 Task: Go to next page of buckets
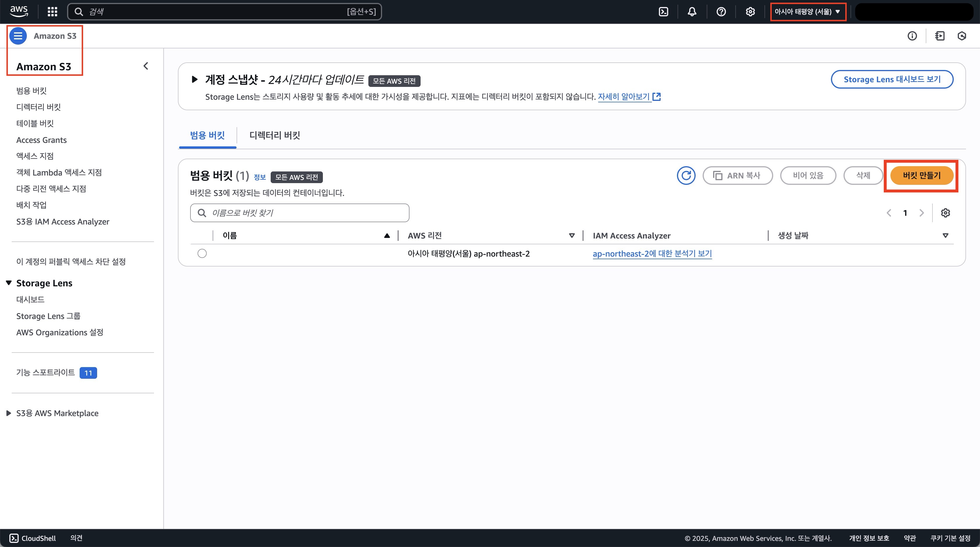click(x=921, y=213)
